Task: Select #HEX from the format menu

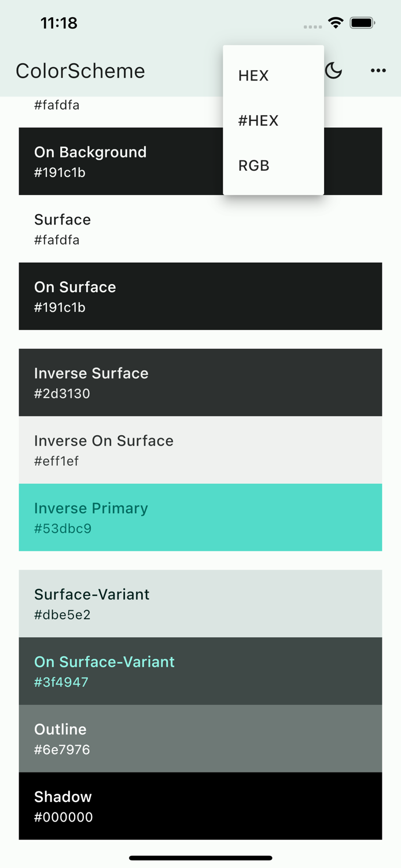Action: (258, 120)
